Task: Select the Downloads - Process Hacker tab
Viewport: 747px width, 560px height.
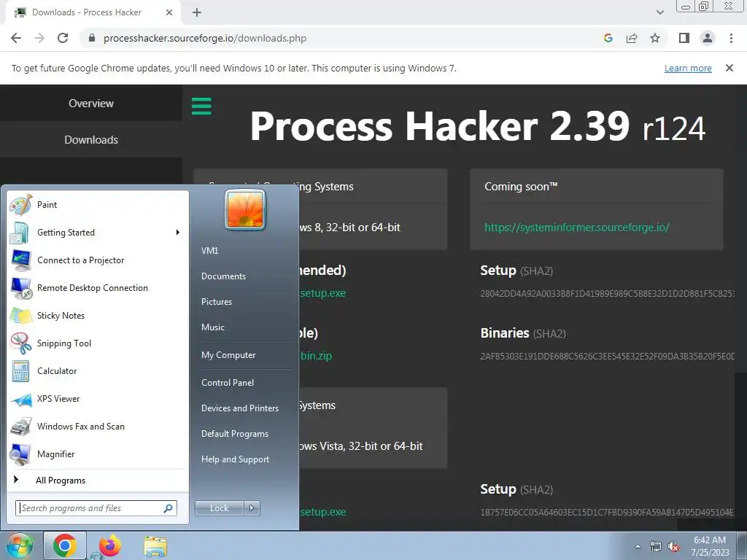Action: (93, 12)
